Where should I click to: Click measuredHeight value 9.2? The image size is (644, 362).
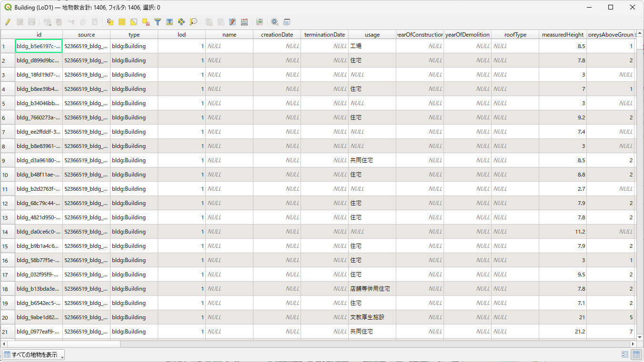[563, 117]
